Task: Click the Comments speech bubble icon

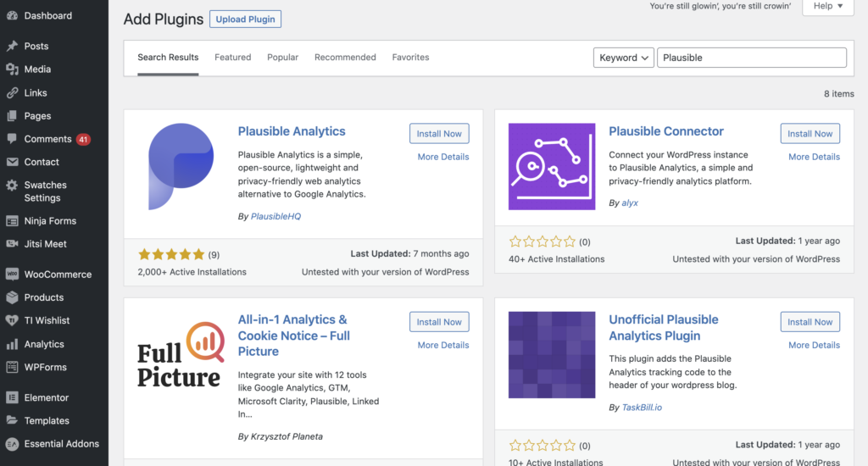Action: point(12,139)
